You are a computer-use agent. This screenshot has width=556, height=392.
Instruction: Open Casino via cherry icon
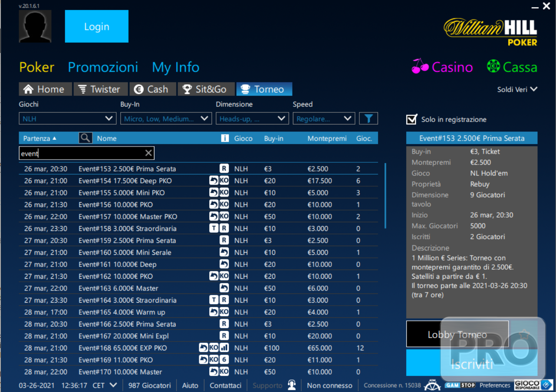coord(420,67)
